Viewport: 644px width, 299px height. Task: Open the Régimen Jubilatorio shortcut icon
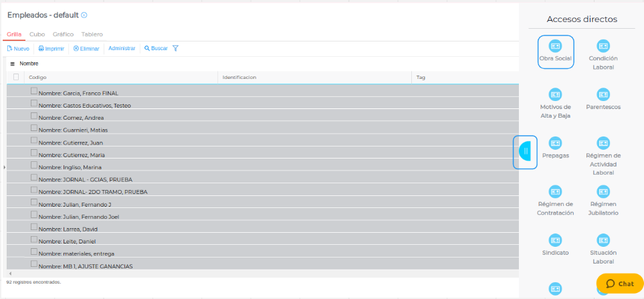(603, 192)
